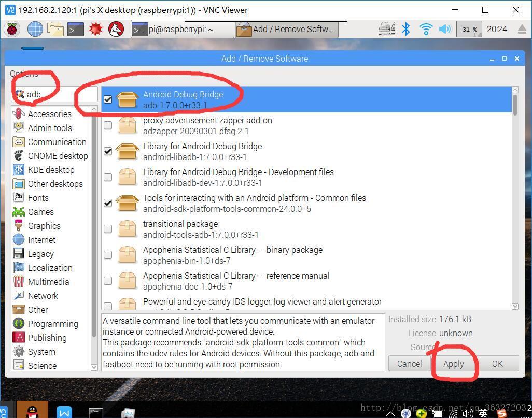Select the Multimedia category

click(x=51, y=282)
